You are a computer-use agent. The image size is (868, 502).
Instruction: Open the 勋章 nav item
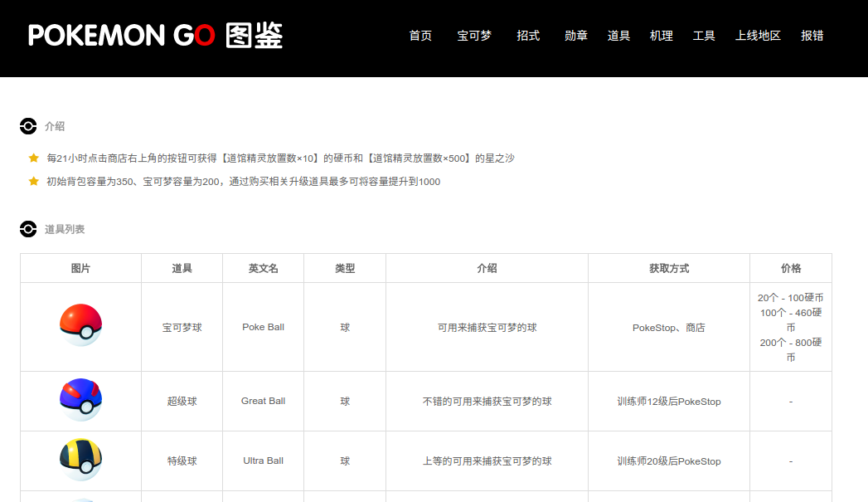(x=575, y=36)
